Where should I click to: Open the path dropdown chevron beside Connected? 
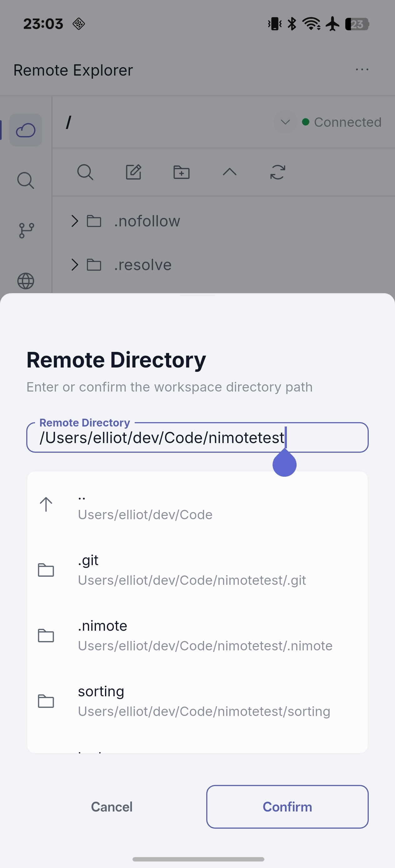[285, 122]
